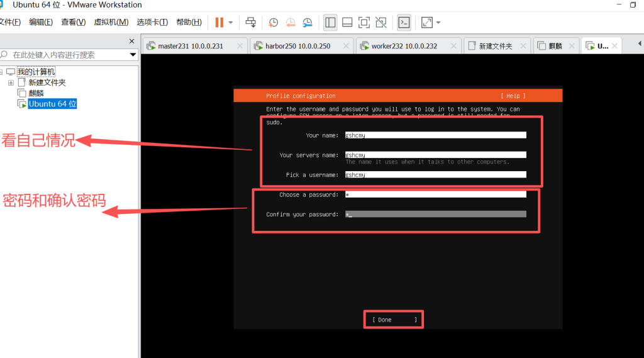Click the stretch guest display icon
This screenshot has width=644, height=358.
click(427, 23)
